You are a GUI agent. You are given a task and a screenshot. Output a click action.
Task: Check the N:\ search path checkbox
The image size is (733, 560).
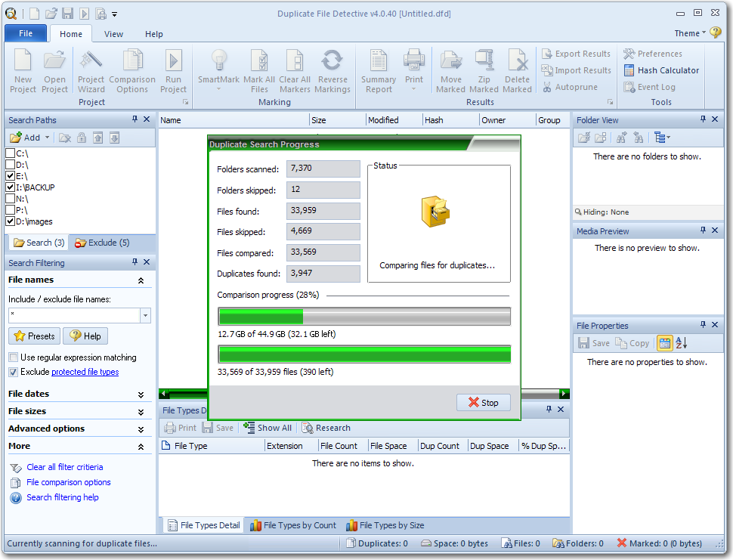coord(10,199)
